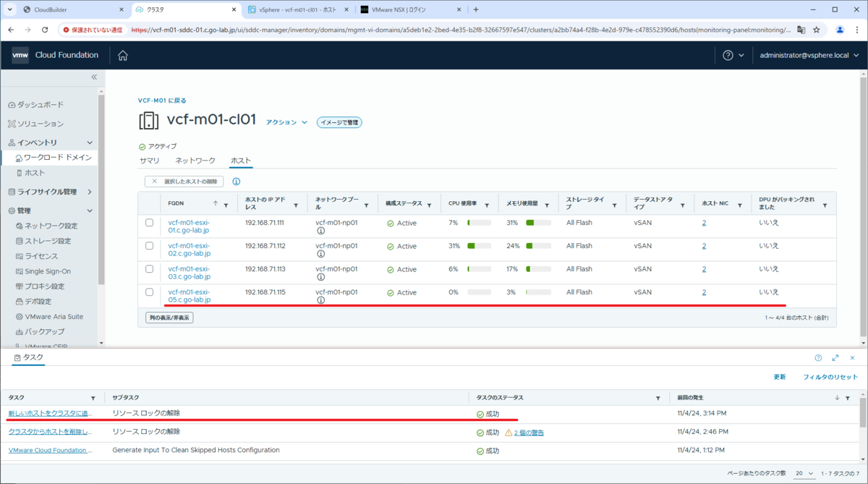Viewport: 868px width, 484px height.
Task: Close the tasks panel
Action: (x=852, y=357)
